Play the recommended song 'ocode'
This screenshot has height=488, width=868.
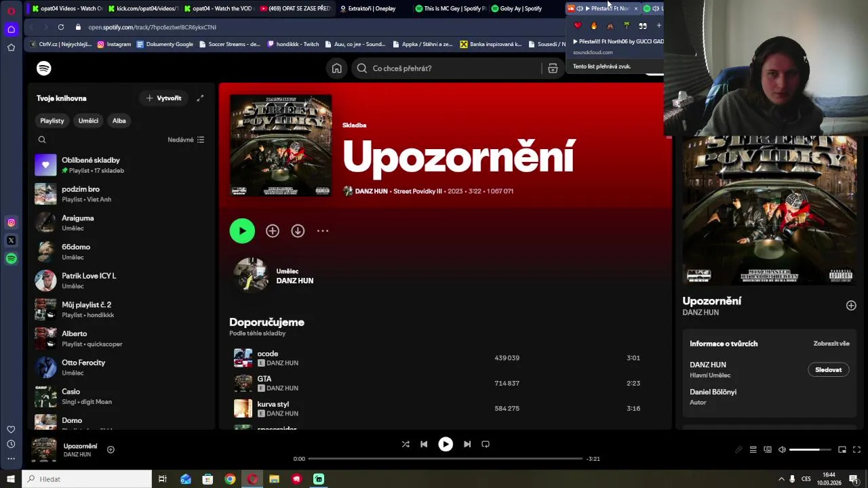268,354
